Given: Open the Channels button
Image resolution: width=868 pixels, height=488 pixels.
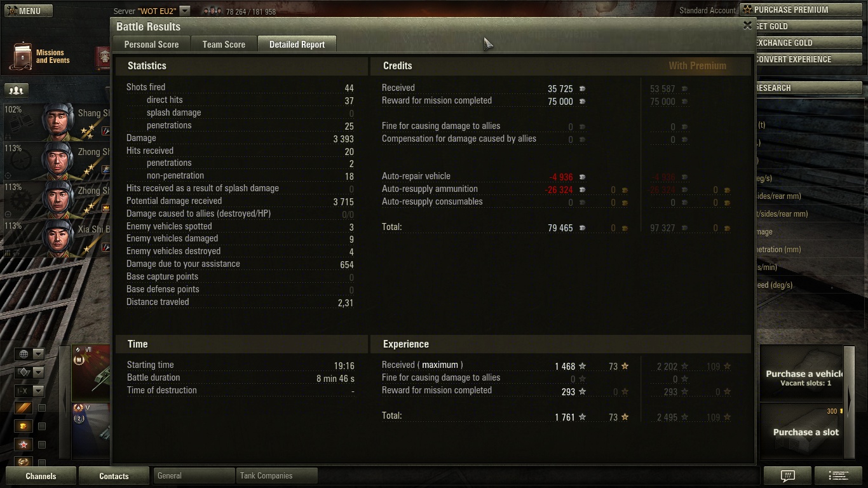Looking at the screenshot, I should 41,475.
